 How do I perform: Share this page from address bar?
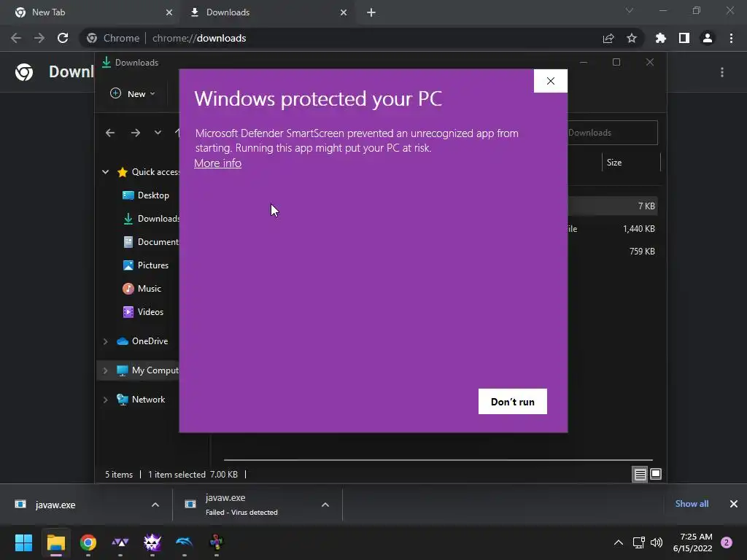608,38
